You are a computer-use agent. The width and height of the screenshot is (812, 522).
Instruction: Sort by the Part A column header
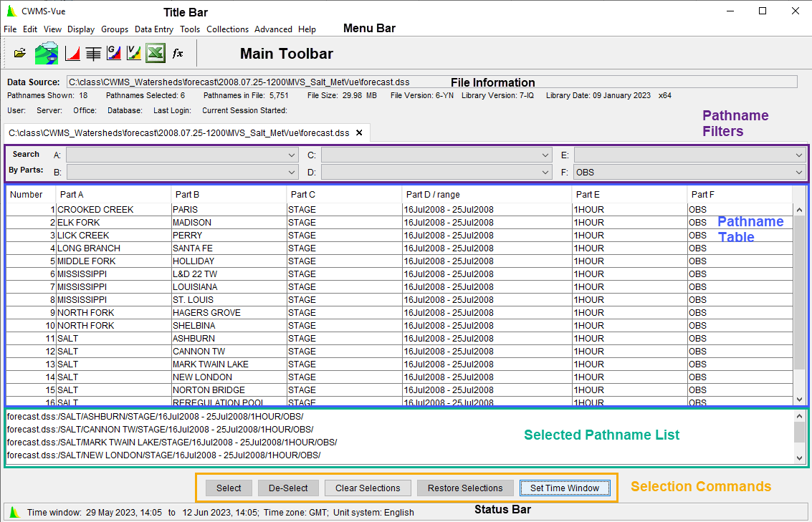[x=113, y=195]
